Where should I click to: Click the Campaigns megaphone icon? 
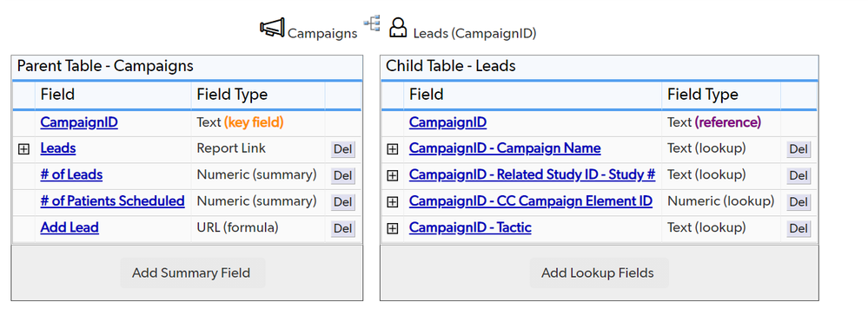click(x=272, y=28)
